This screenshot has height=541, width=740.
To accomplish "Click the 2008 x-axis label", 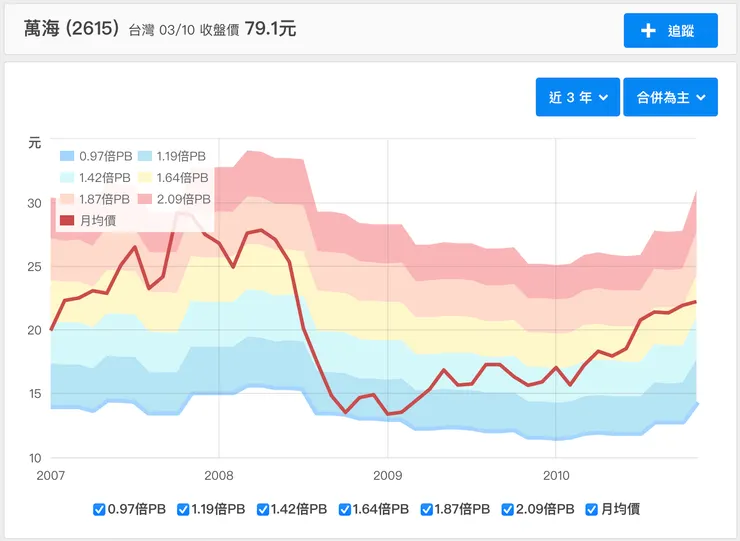I will tap(219, 475).
